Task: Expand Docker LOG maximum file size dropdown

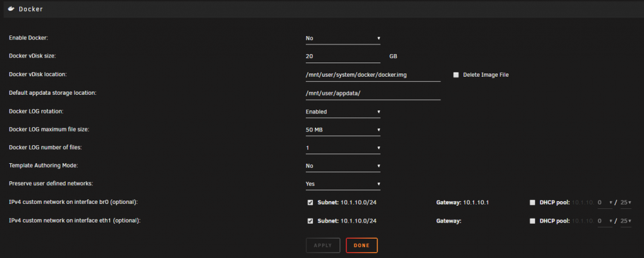Action: [x=343, y=130]
